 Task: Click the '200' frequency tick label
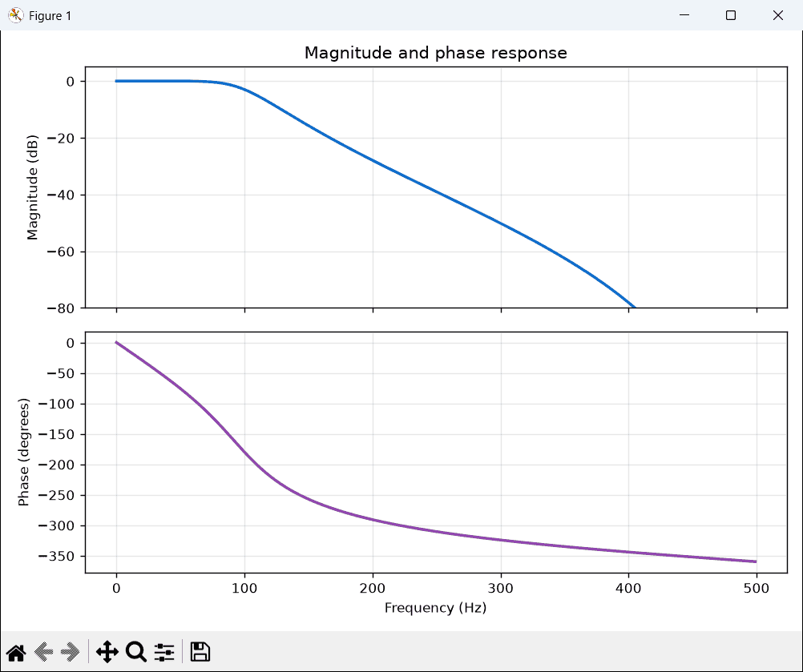tap(373, 589)
